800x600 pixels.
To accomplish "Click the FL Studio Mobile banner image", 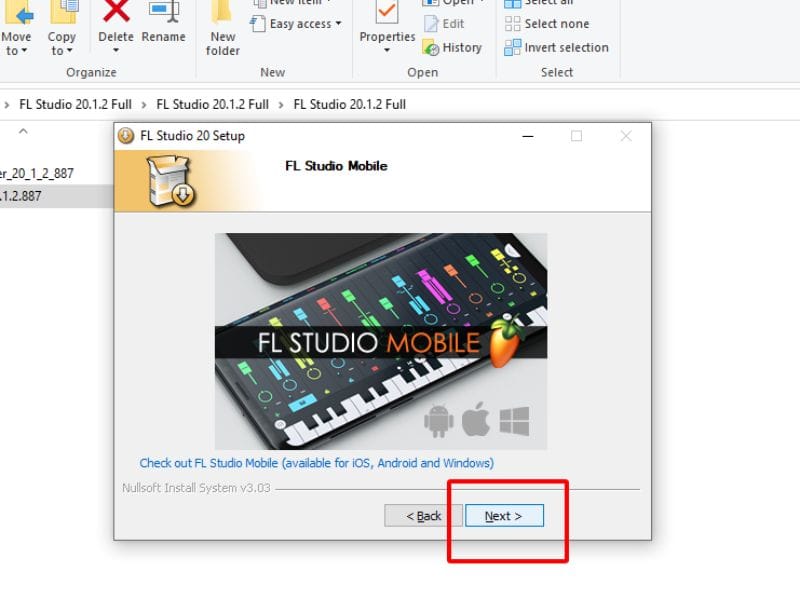I will [x=381, y=341].
